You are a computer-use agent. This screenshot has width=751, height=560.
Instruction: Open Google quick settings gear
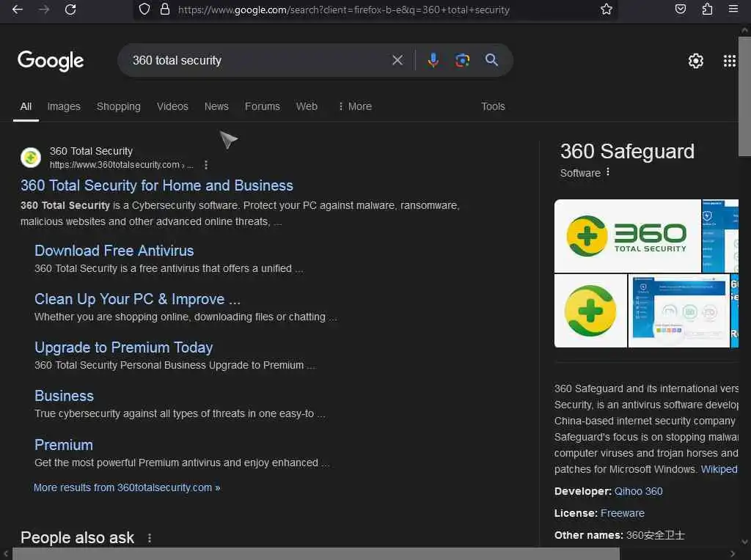tap(696, 61)
